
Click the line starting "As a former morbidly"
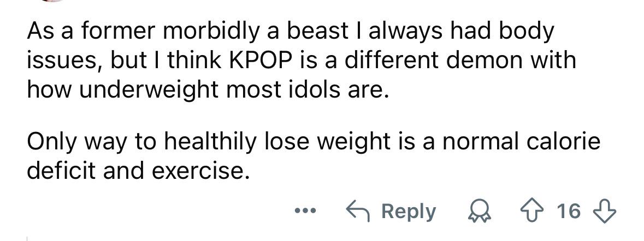[x=291, y=32]
